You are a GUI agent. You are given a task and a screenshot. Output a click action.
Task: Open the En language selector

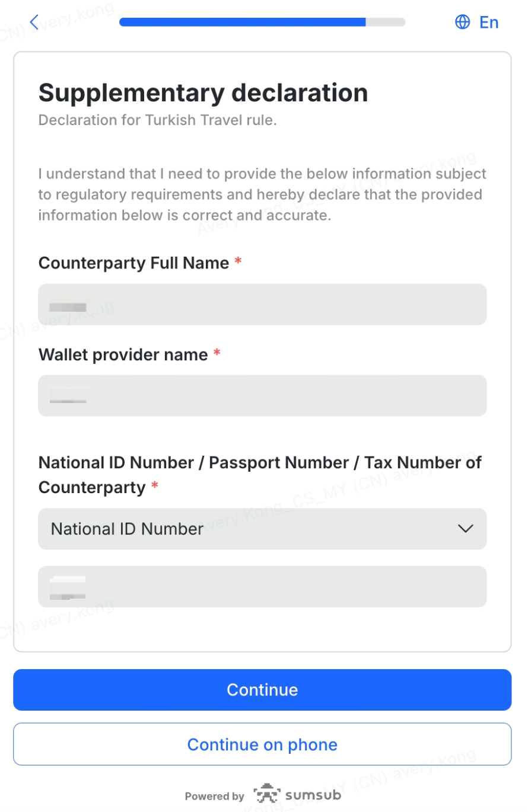tap(489, 23)
